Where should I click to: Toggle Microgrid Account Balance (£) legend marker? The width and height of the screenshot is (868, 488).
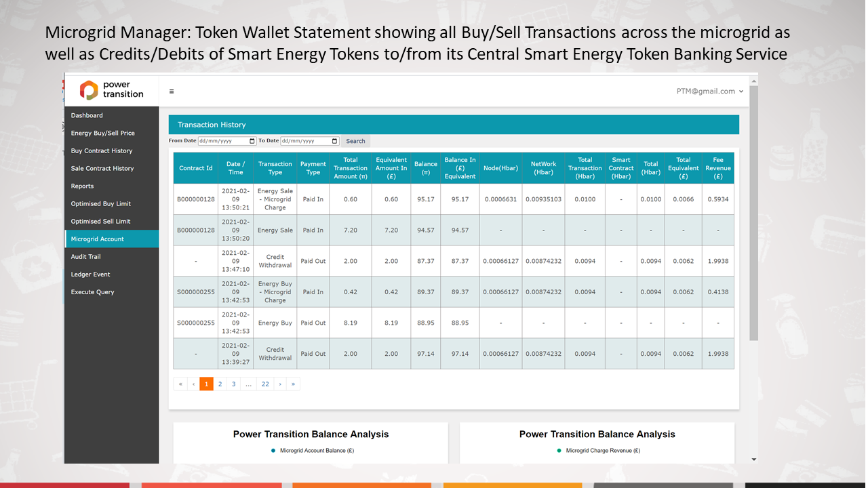tap(273, 450)
